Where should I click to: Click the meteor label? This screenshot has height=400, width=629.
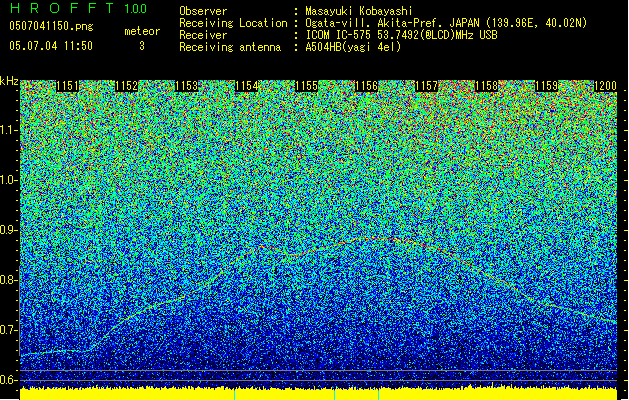point(142,31)
